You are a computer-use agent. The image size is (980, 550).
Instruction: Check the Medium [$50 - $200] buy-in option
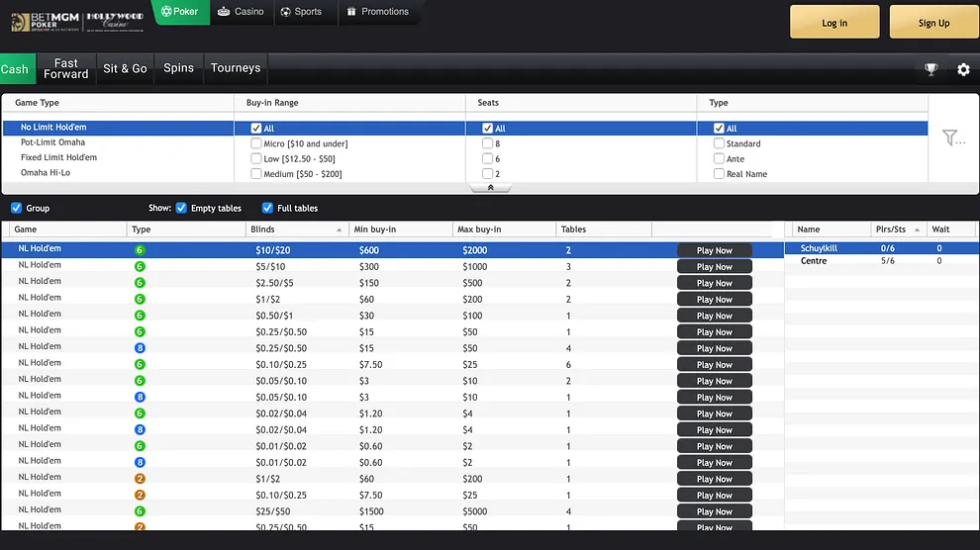point(256,173)
